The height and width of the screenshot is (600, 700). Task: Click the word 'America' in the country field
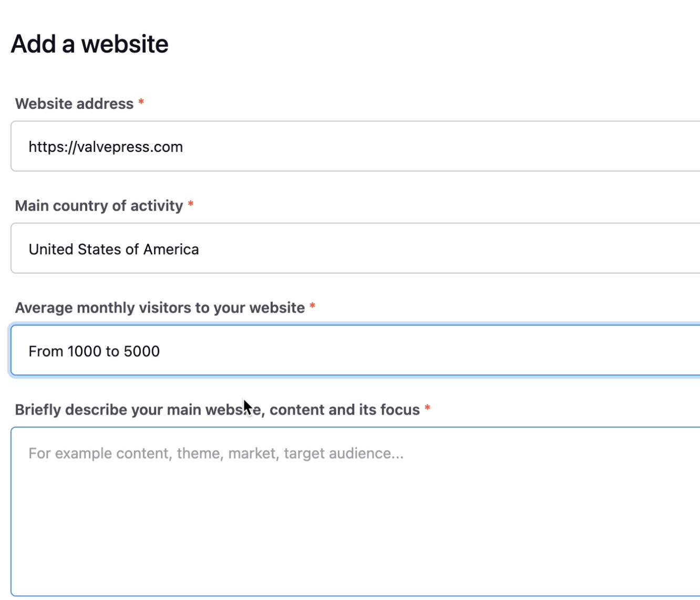(x=171, y=249)
